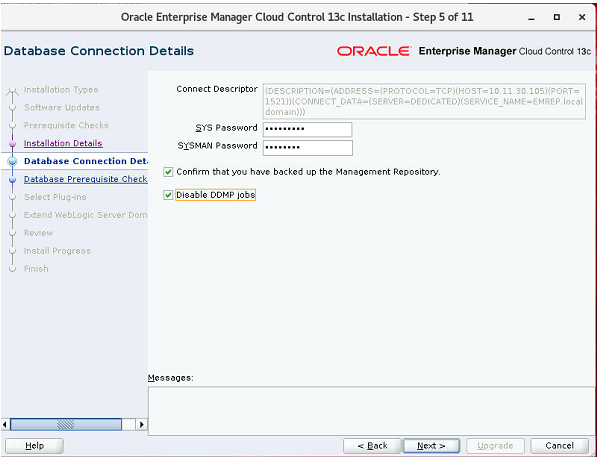
Task: Proceed with the Next button
Action: coord(431,445)
